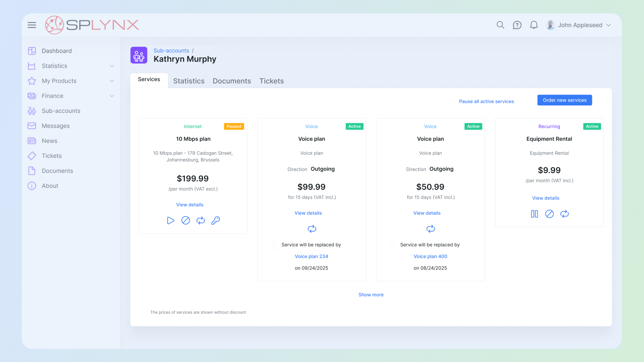This screenshot has height=362, width=644.
Task: Click the Voice plan 234 link
Action: [311, 256]
